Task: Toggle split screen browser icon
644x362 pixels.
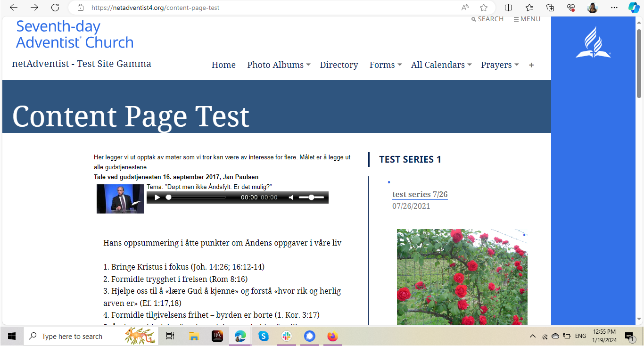Action: (x=508, y=8)
